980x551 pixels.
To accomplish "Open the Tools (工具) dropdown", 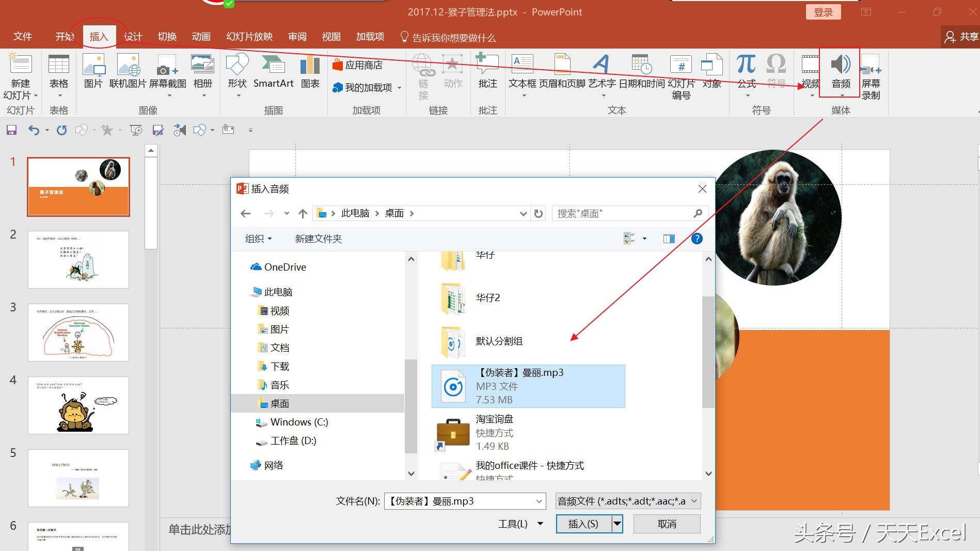I will [520, 524].
